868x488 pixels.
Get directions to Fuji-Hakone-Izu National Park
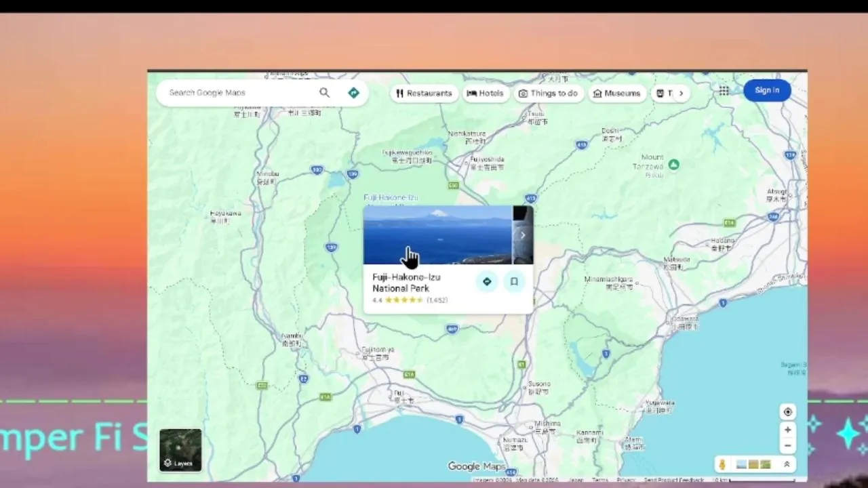(x=487, y=281)
